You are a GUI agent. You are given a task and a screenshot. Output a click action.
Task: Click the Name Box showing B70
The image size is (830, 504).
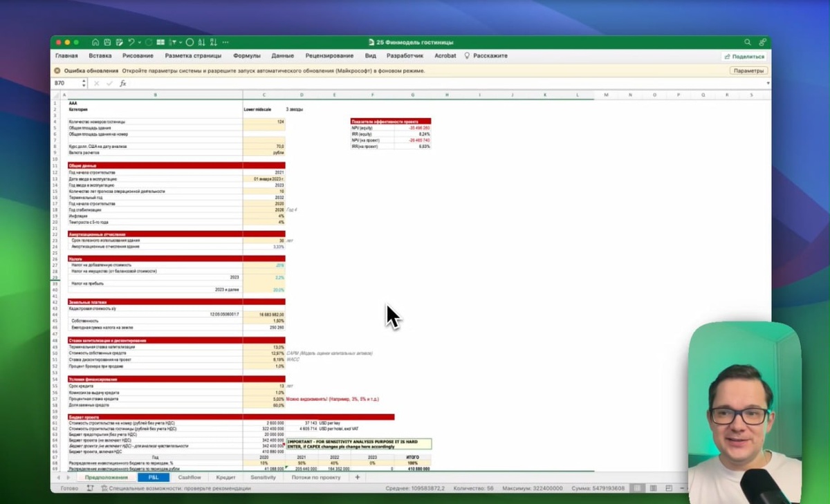point(66,83)
